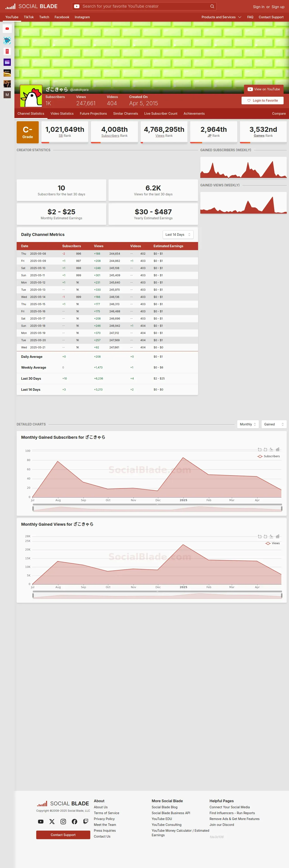Screen dimensions: 289x868
Task: Switch subscribers chart to bar view
Action: [278, 449]
